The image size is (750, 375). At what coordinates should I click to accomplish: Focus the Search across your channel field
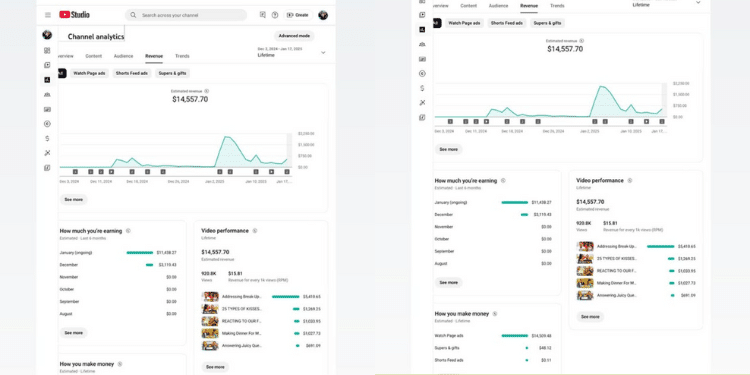tap(186, 15)
